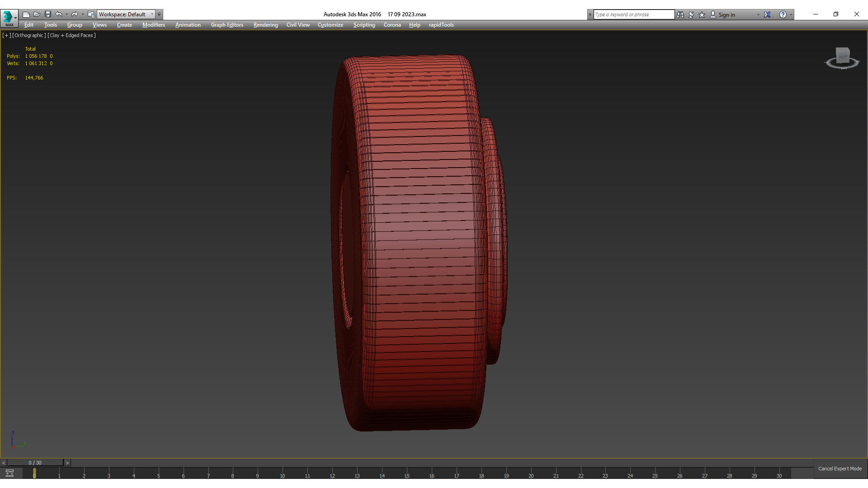Image resolution: width=868 pixels, height=488 pixels.
Task: Open the Rendering menu
Action: (x=265, y=25)
